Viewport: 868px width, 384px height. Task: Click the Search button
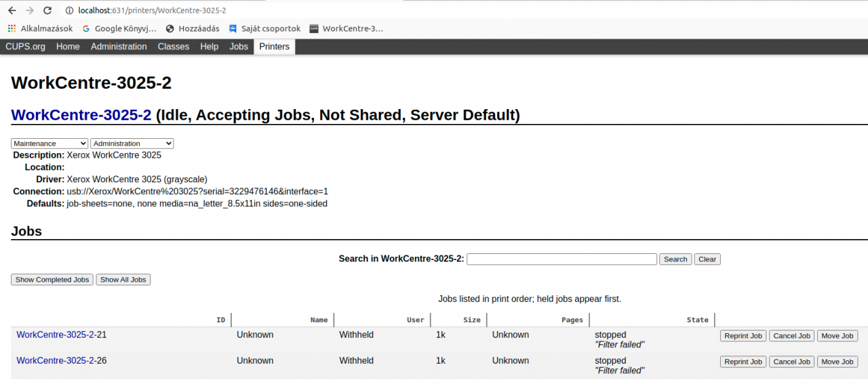click(675, 259)
